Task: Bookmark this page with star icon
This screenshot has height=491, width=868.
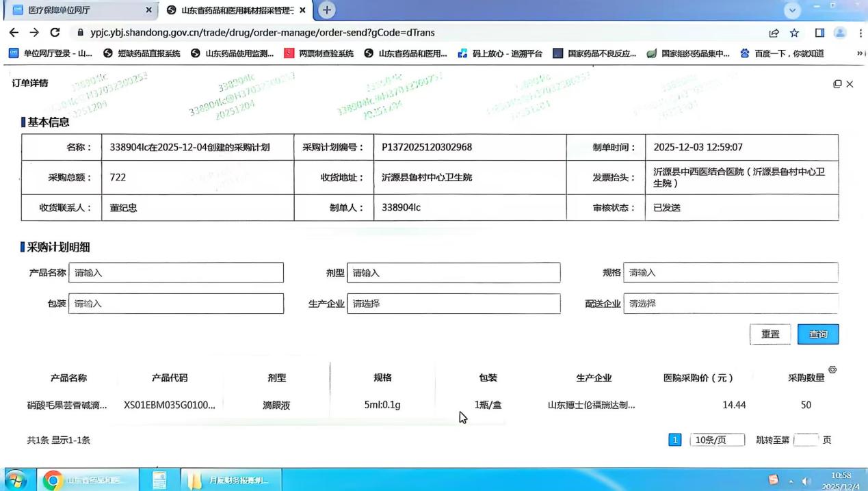Action: (x=794, y=33)
